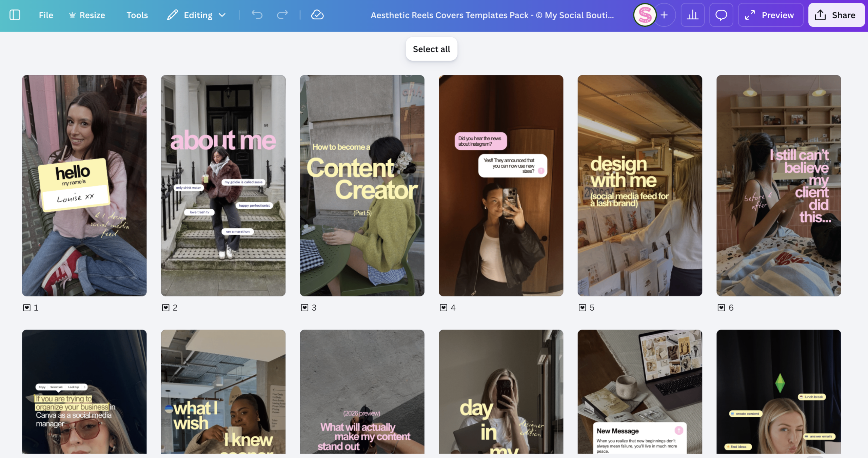
Task: Click the Select all button
Action: (x=431, y=49)
